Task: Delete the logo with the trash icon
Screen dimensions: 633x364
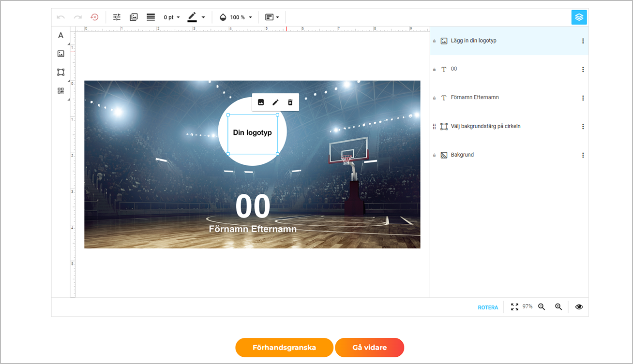Action: (290, 102)
